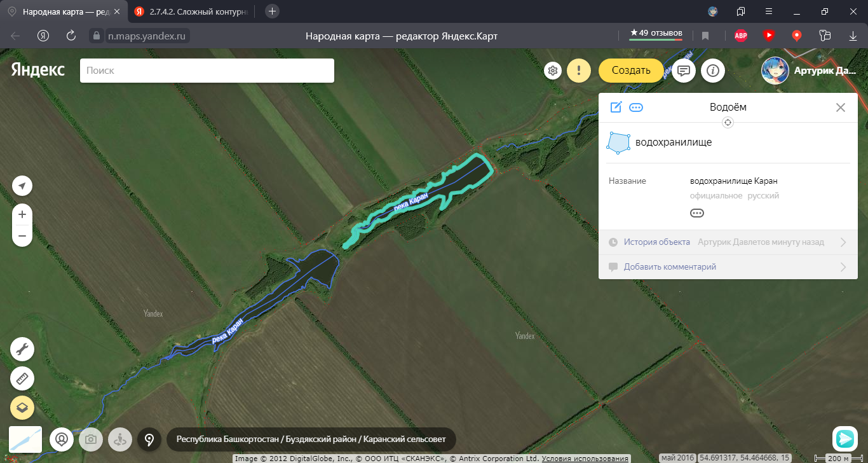The image size is (868, 463).
Task: Click the Яндекс logo
Action: [x=37, y=70]
